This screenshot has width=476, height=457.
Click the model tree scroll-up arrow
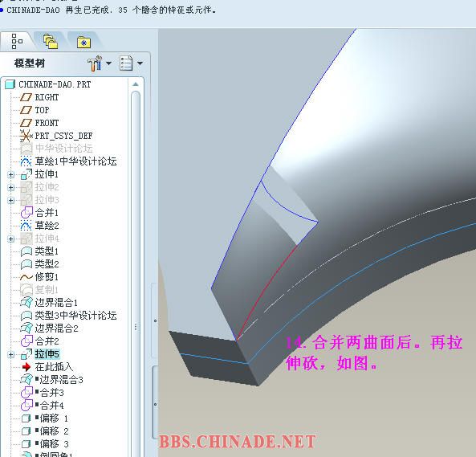click(136, 84)
